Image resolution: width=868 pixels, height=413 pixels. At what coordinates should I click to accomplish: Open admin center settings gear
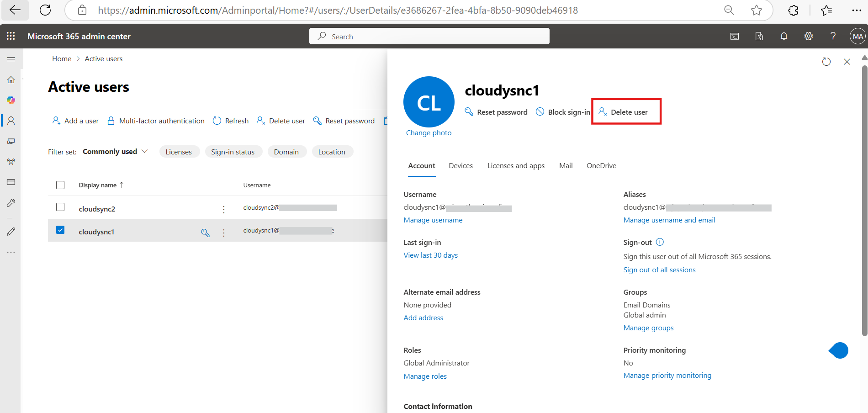[808, 36]
